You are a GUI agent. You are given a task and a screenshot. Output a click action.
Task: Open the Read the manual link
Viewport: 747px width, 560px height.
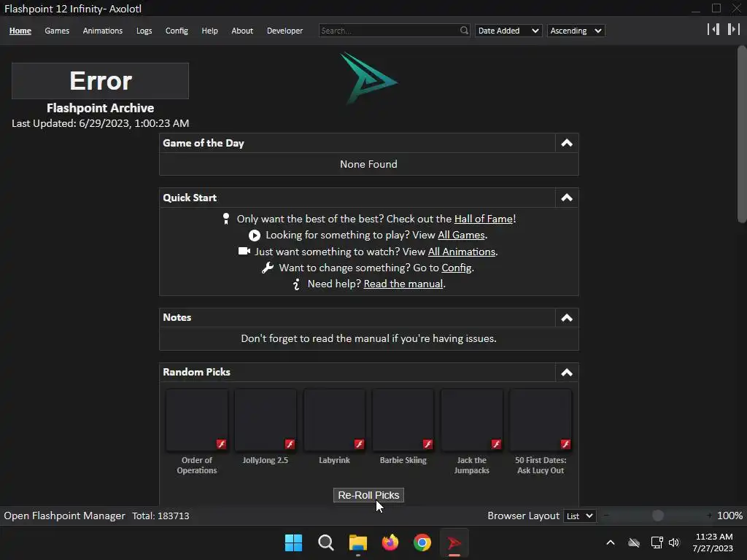pyautogui.click(x=403, y=284)
